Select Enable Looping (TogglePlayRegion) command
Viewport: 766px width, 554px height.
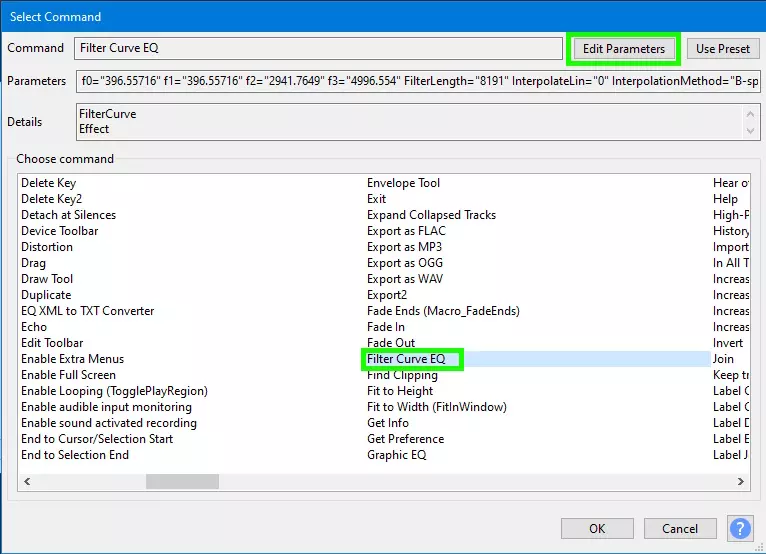point(114,391)
